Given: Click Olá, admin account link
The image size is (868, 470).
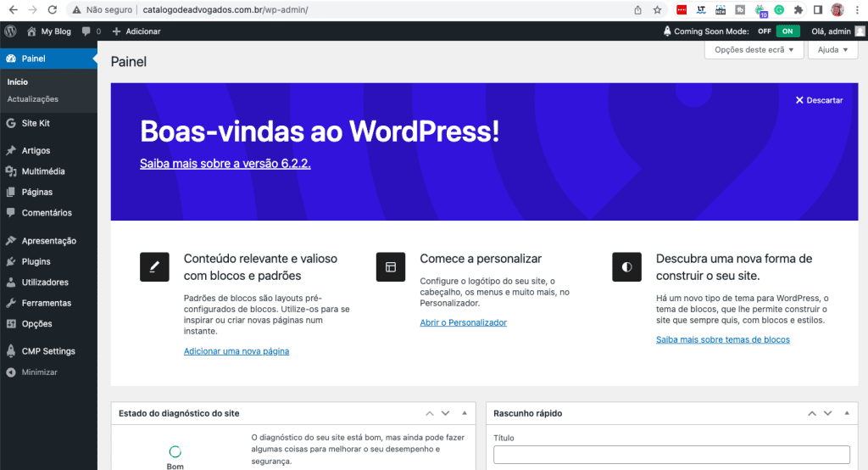Looking at the screenshot, I should 831,31.
